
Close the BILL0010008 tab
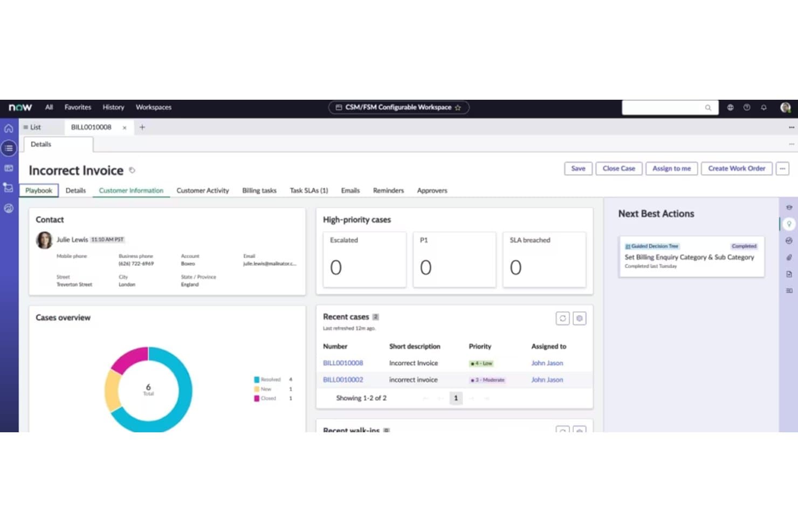coord(125,128)
